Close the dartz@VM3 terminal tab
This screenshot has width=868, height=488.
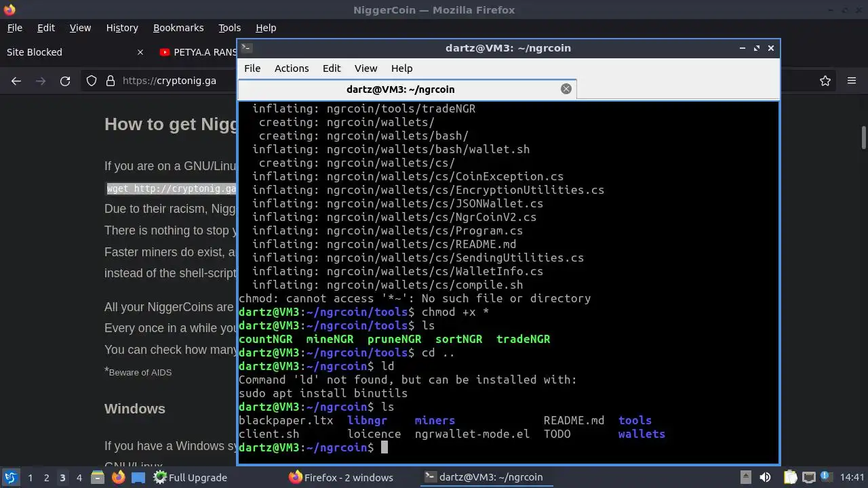point(566,89)
